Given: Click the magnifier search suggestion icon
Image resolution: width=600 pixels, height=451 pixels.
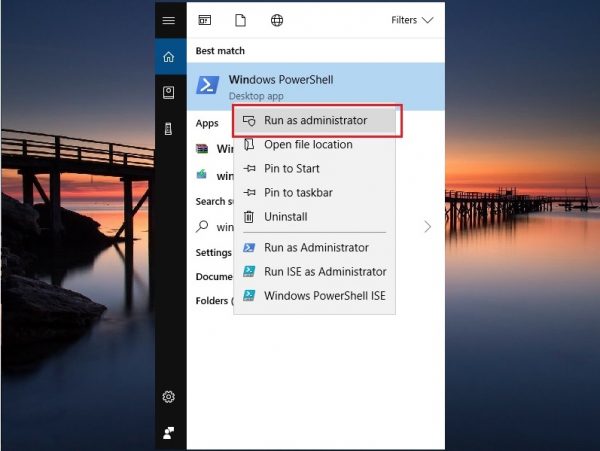Looking at the screenshot, I should 202,226.
